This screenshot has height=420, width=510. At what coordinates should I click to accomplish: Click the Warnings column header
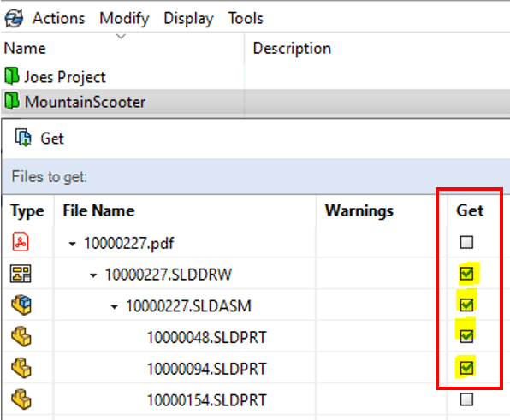359,210
